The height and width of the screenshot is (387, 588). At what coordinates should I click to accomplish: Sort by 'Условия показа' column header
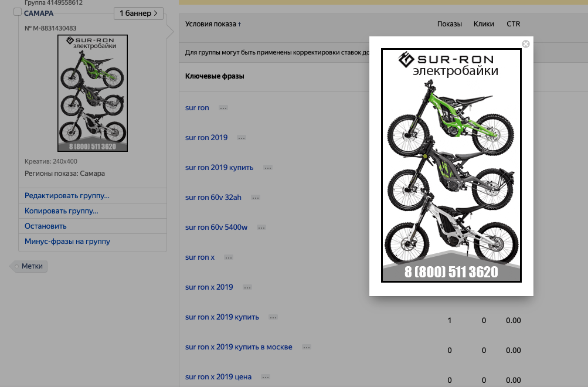click(x=213, y=24)
